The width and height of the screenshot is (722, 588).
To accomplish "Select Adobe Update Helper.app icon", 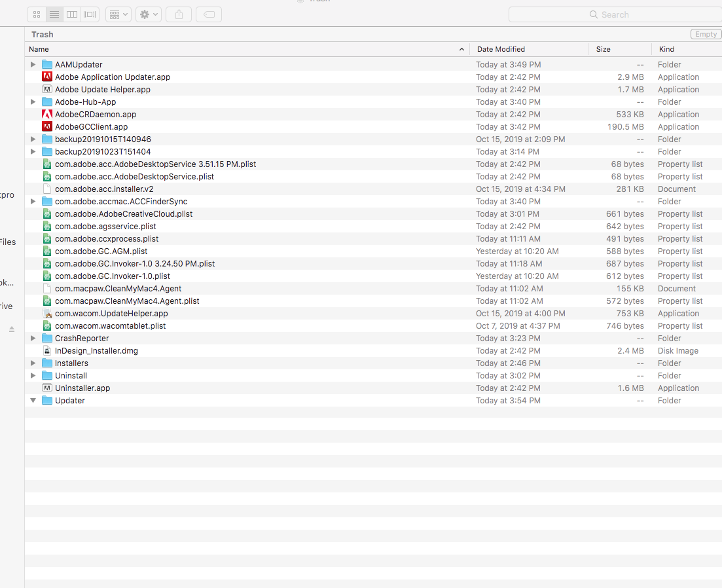I will tap(47, 89).
